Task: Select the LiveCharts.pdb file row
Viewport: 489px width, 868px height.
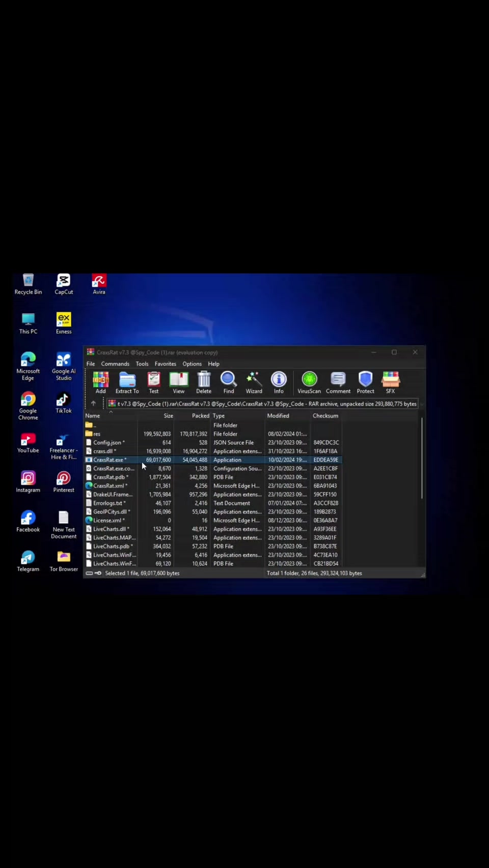Action: (213, 547)
